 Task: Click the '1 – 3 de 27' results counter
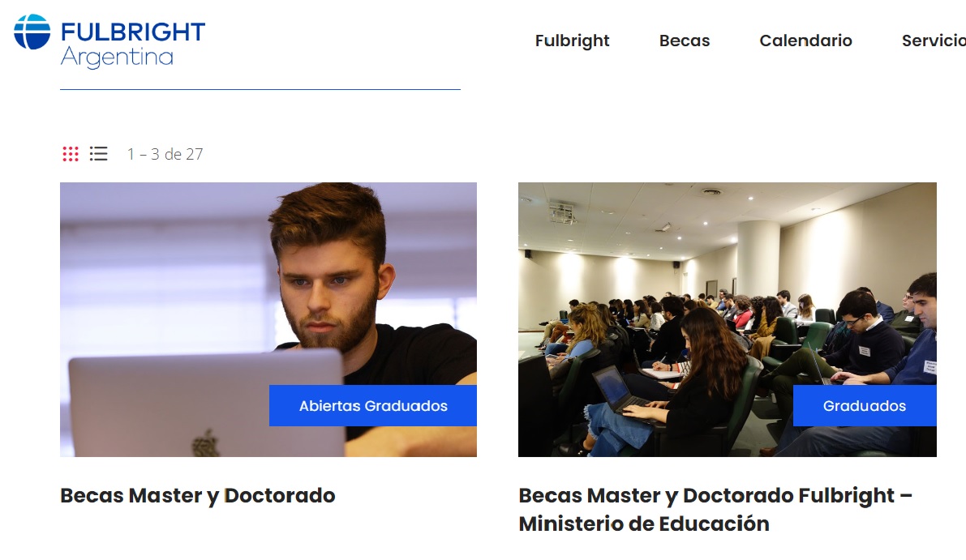pyautogui.click(x=165, y=154)
